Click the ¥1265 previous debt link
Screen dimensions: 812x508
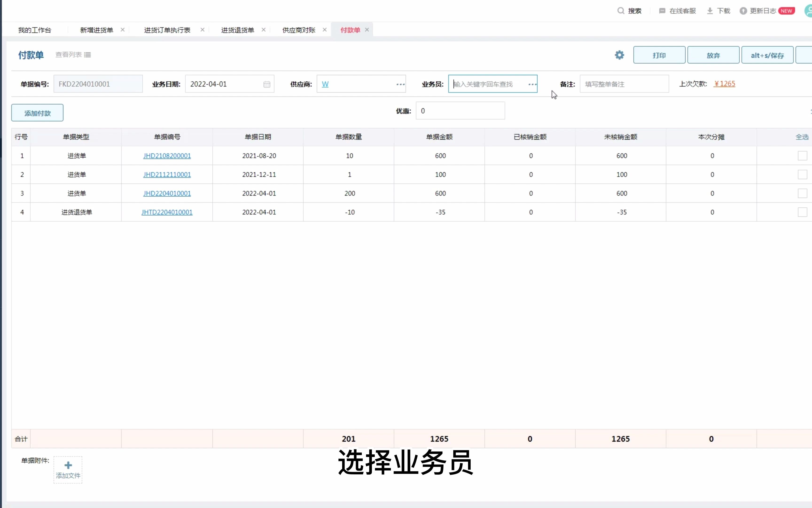tap(725, 84)
